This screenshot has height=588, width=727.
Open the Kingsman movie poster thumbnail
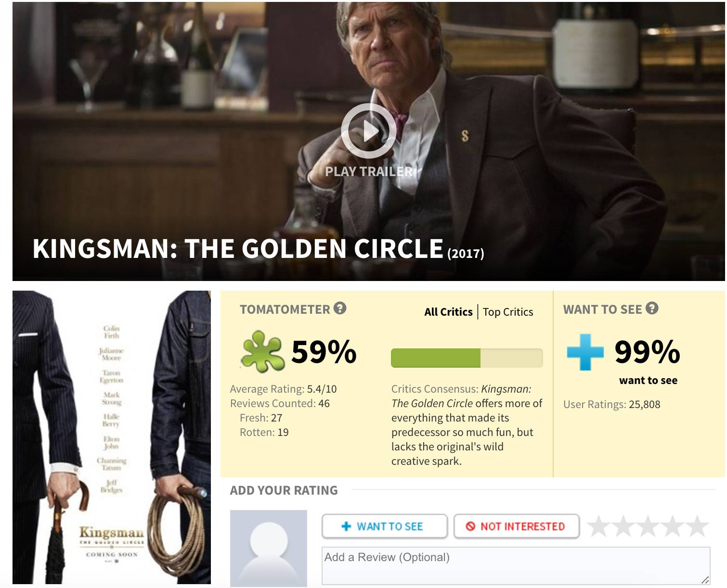[112, 437]
